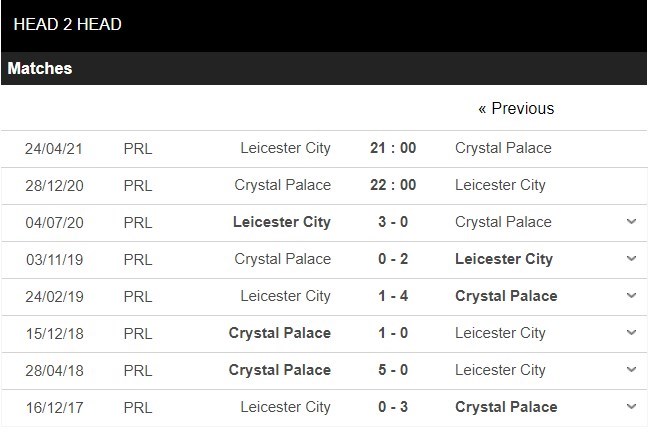Viewport: 649px width, 434px height.
Task: Open the 3 - 0 score on 04/07/20
Action: pos(393,222)
